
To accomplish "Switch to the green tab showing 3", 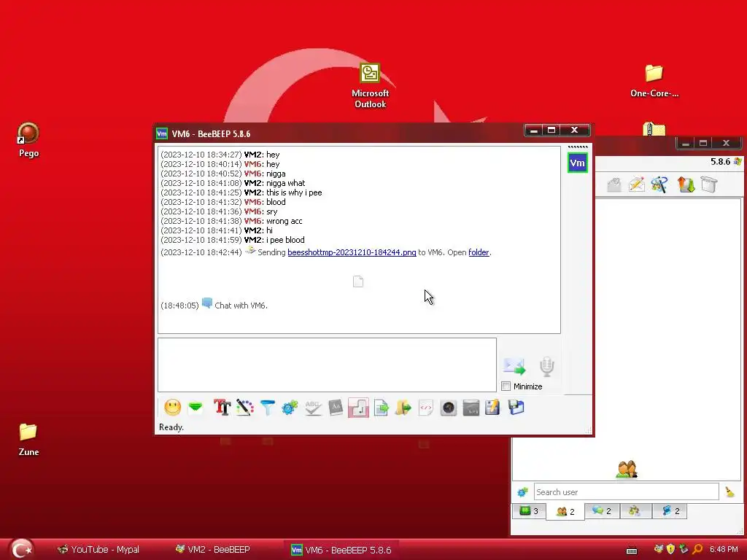I will pyautogui.click(x=529, y=511).
